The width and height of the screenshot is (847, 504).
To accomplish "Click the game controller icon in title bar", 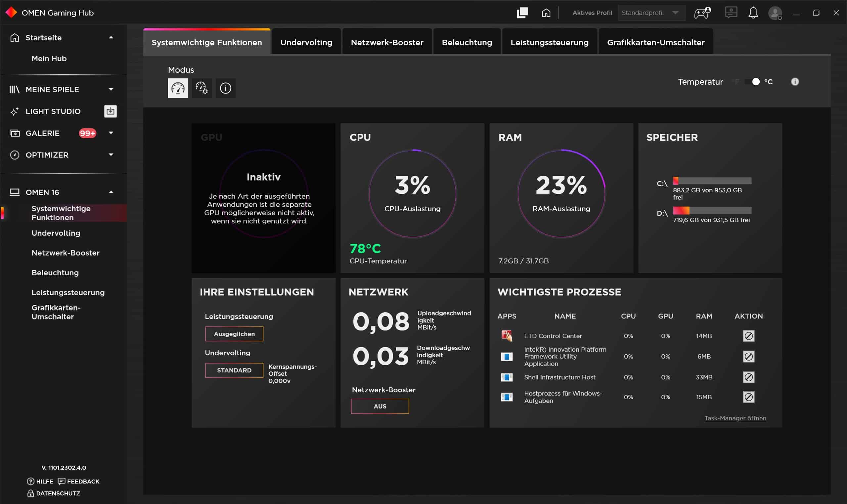I will (x=702, y=13).
